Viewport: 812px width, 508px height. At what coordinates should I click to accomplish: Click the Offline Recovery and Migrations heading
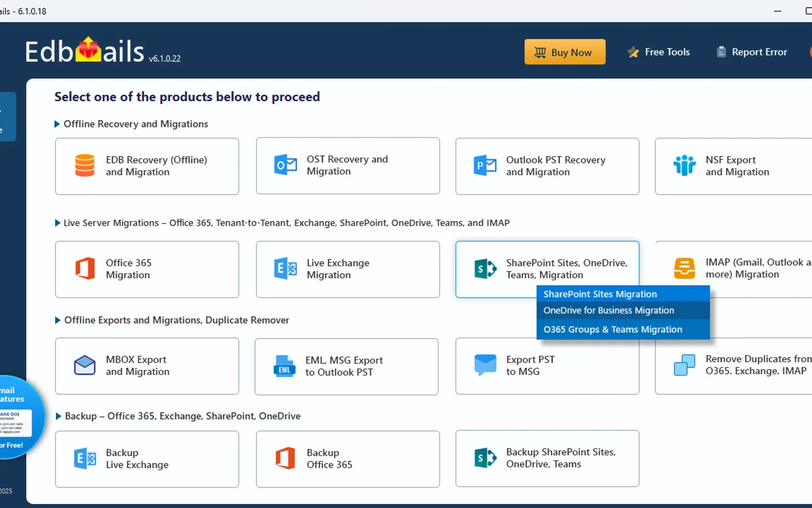[136, 124]
